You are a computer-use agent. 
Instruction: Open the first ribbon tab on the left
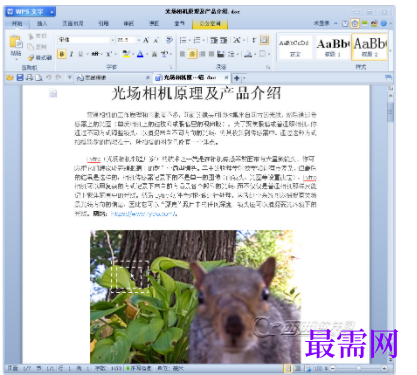coord(17,24)
